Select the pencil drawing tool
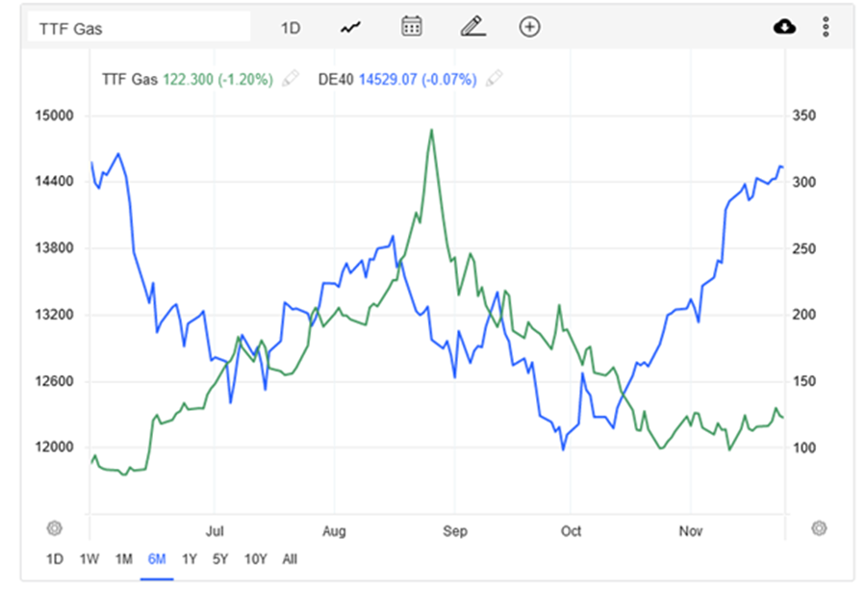 coord(471,27)
